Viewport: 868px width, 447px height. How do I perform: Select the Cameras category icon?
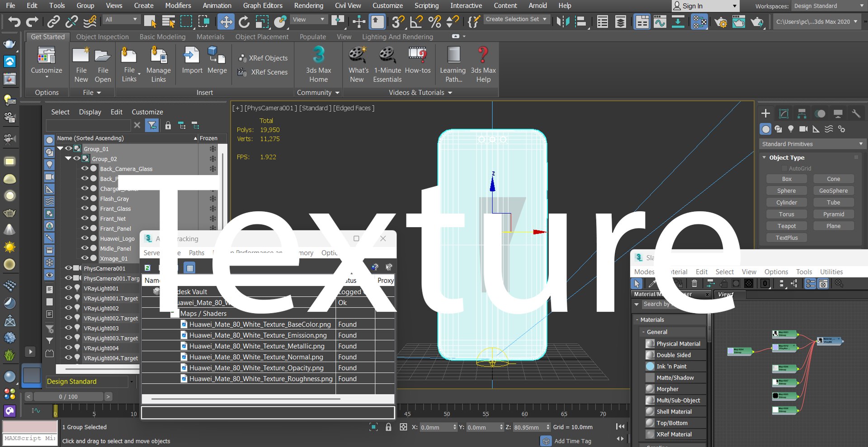[x=803, y=129]
